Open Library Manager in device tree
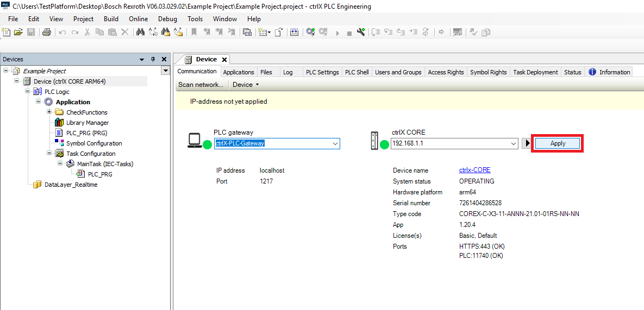The width and height of the screenshot is (644, 310). [x=87, y=123]
